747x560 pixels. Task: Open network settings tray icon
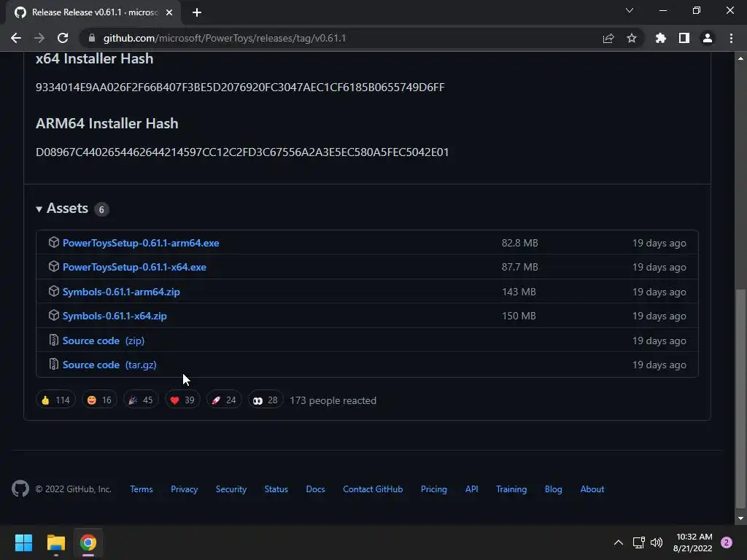638,542
